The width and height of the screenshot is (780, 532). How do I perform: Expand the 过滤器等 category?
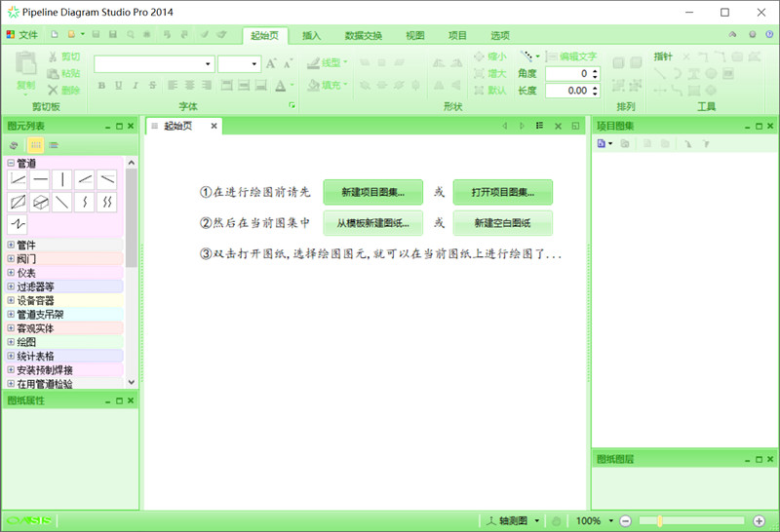point(11,286)
